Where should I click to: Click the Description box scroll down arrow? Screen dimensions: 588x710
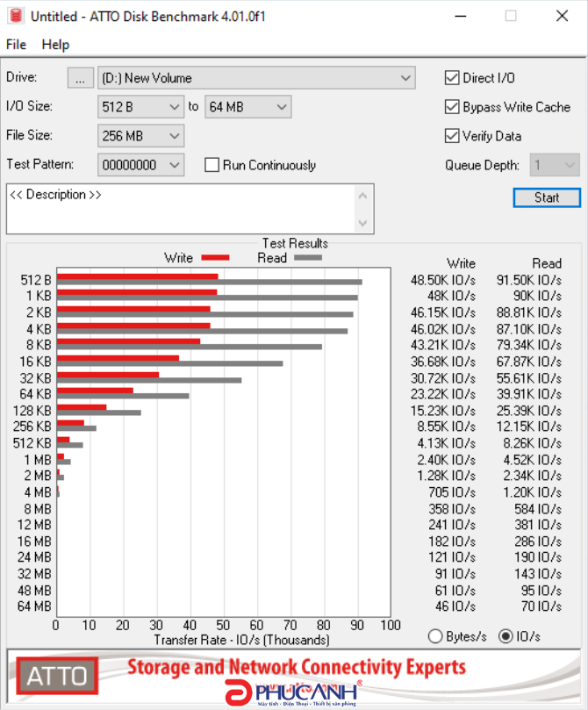click(x=362, y=222)
